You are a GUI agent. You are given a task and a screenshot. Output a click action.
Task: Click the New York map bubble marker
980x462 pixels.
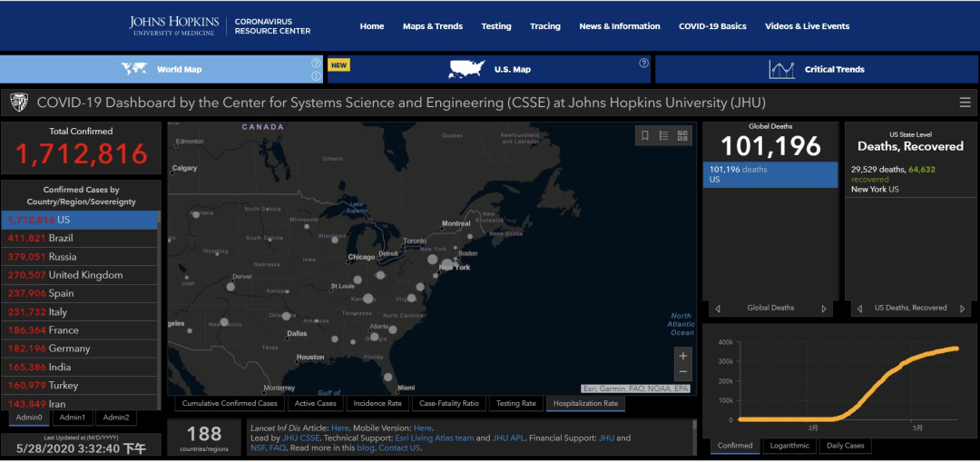pyautogui.click(x=446, y=264)
